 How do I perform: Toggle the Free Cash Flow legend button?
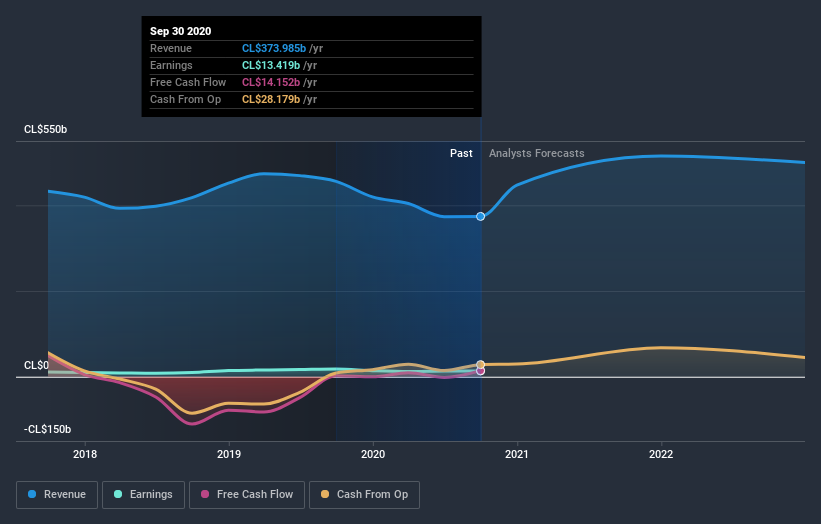coord(247,495)
